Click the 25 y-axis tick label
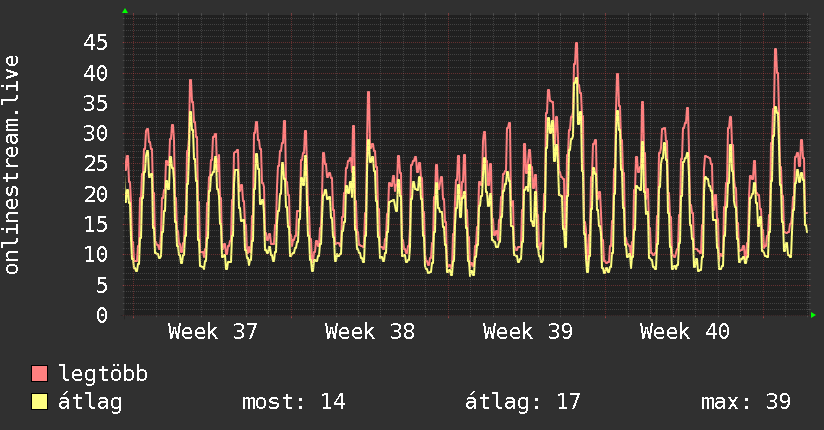The width and height of the screenshot is (824, 430). click(96, 164)
